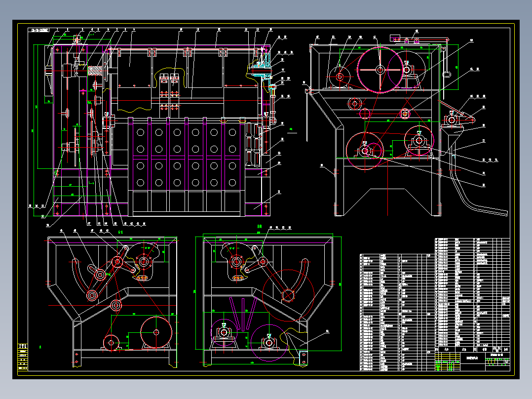Click the shorter left block of the parts list
This screenshot has width=532, height=399.
point(397,312)
